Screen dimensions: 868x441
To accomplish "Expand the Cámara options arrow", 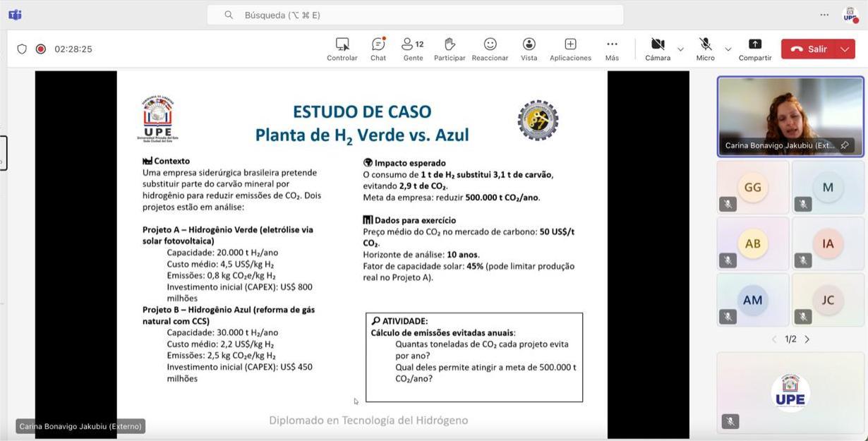I will click(680, 49).
